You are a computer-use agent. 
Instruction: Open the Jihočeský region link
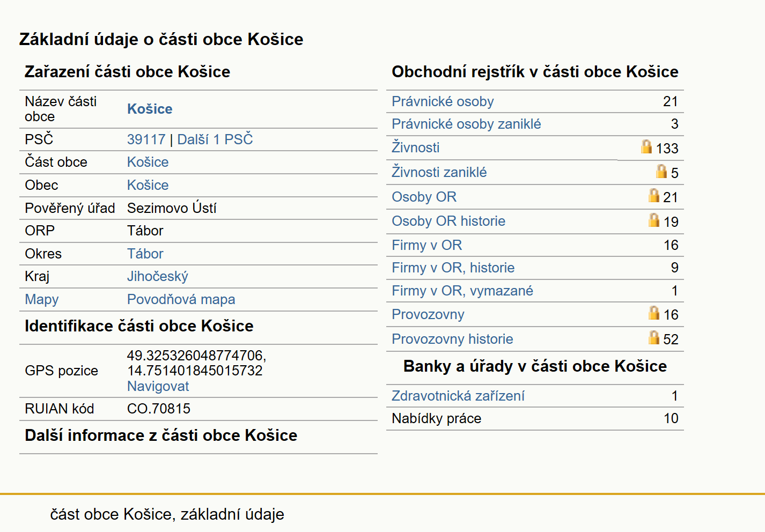(157, 276)
